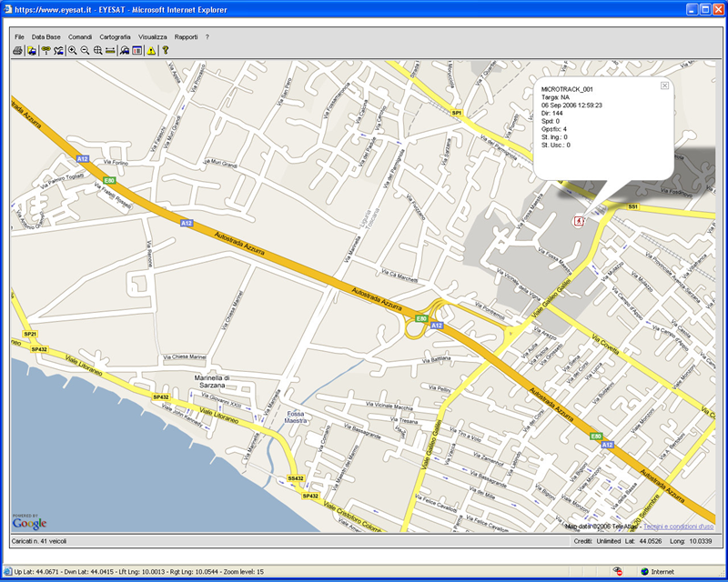
Task: Click the vehicle route path icon
Action: point(58,51)
